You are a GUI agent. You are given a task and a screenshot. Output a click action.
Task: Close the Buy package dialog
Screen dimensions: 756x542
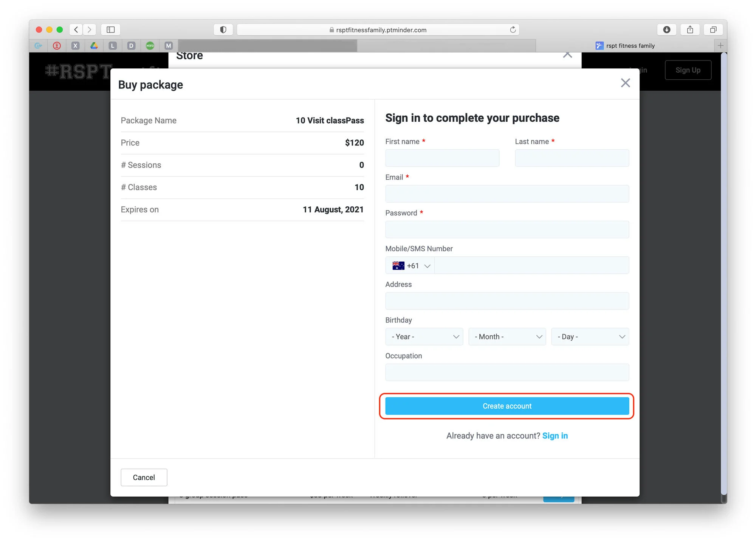625,83
